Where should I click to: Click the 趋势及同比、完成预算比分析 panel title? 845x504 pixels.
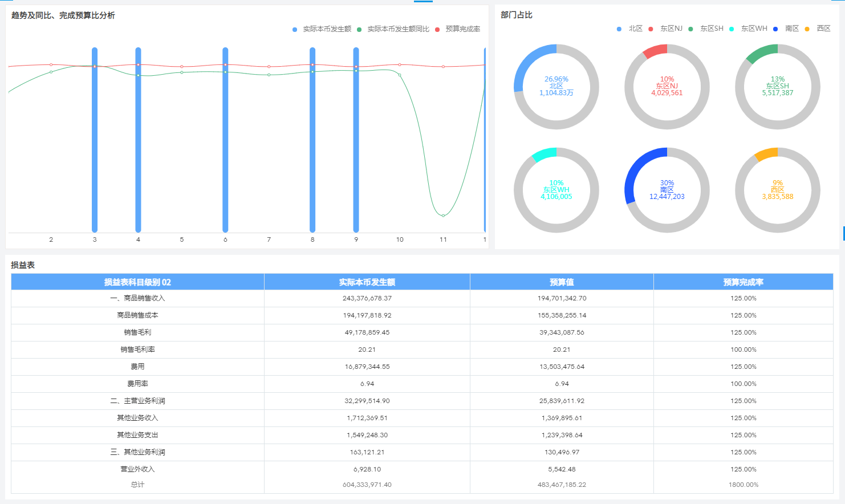[63, 15]
